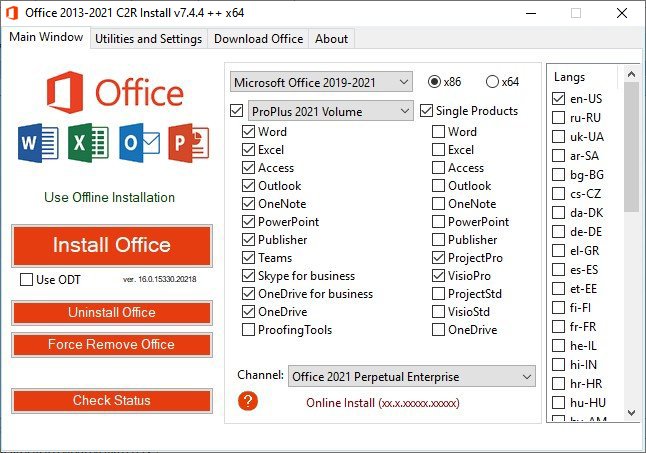Enable the ProjectStd checkbox
646x453 pixels.
pos(438,294)
